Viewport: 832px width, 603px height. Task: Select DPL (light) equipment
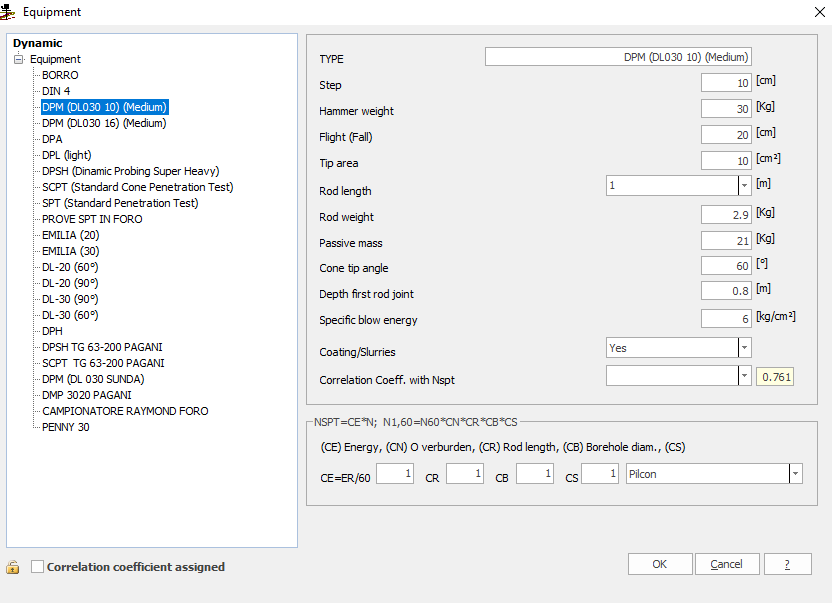[66, 155]
